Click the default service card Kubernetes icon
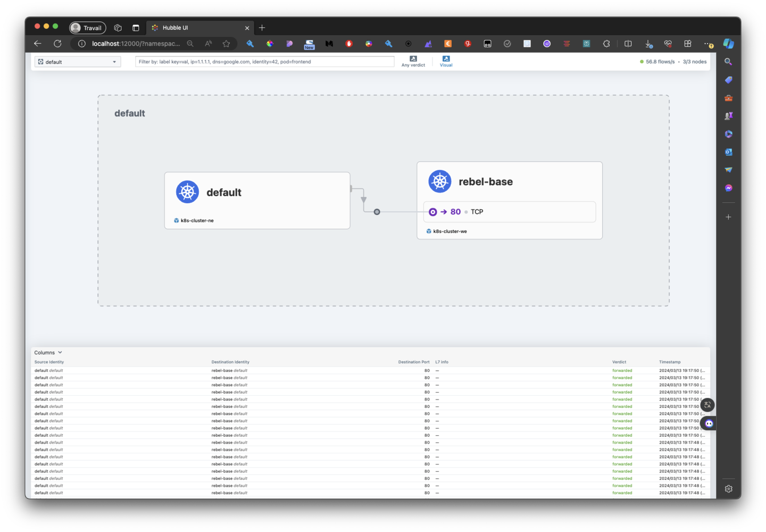 (187, 192)
